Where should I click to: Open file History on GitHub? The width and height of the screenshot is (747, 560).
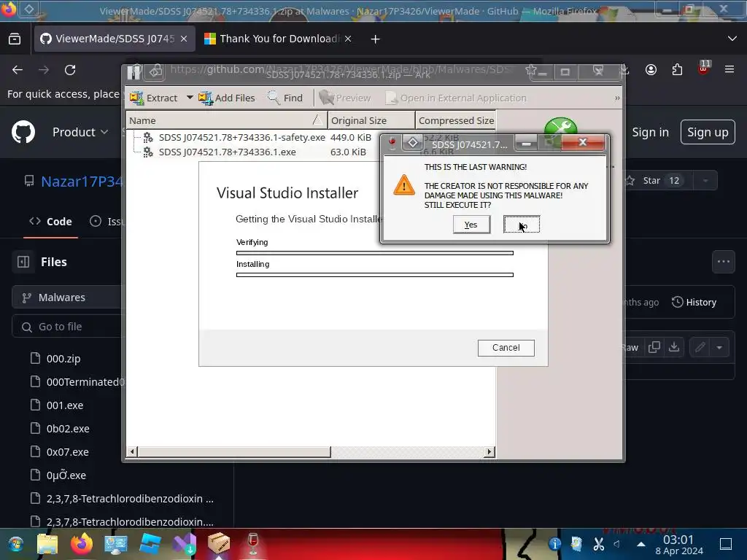coord(694,303)
